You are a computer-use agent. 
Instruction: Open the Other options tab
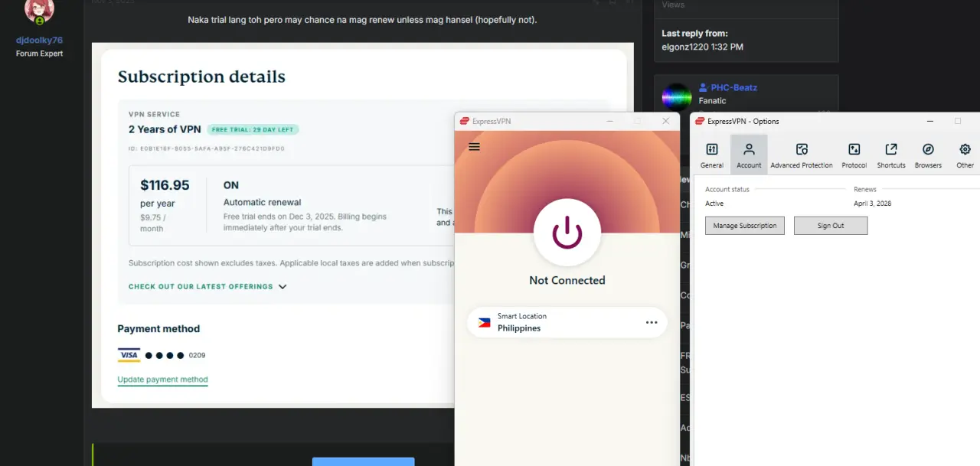tap(965, 155)
